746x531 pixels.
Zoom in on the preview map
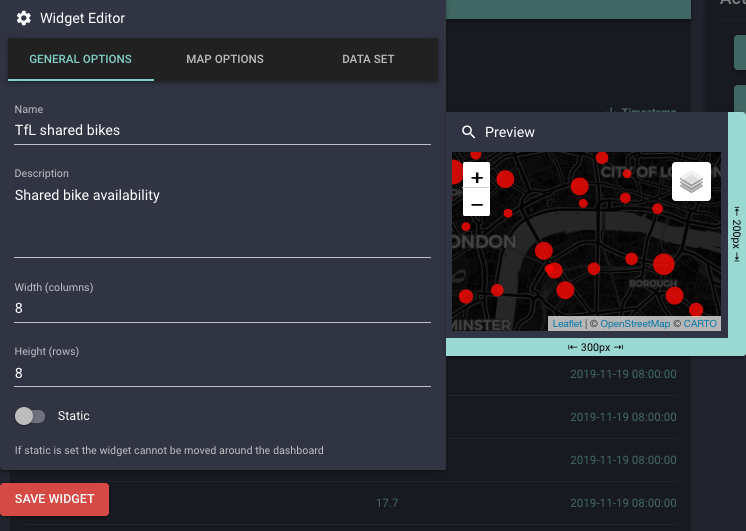476,177
